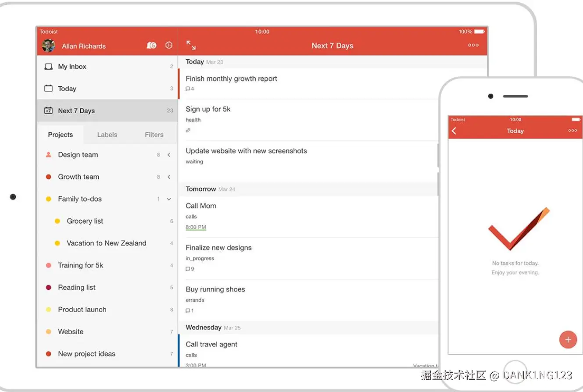Open Design team project
Screen dimensions: 583x392
click(x=107, y=155)
